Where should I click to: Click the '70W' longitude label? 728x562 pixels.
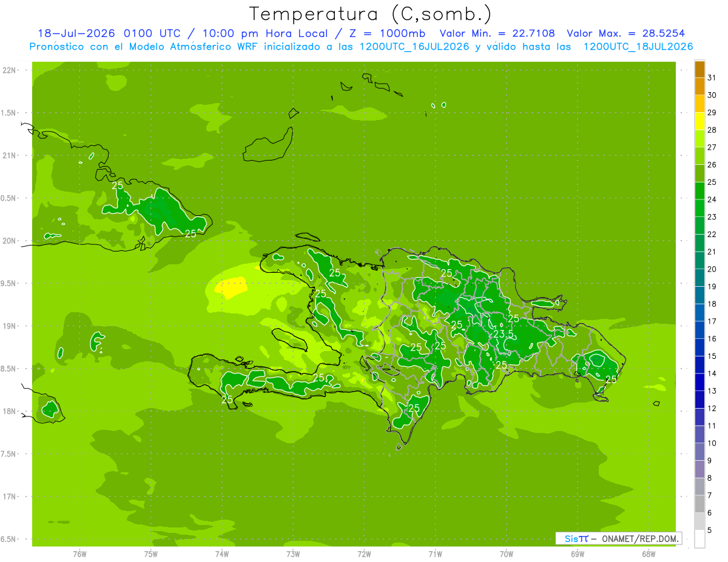coord(507,554)
